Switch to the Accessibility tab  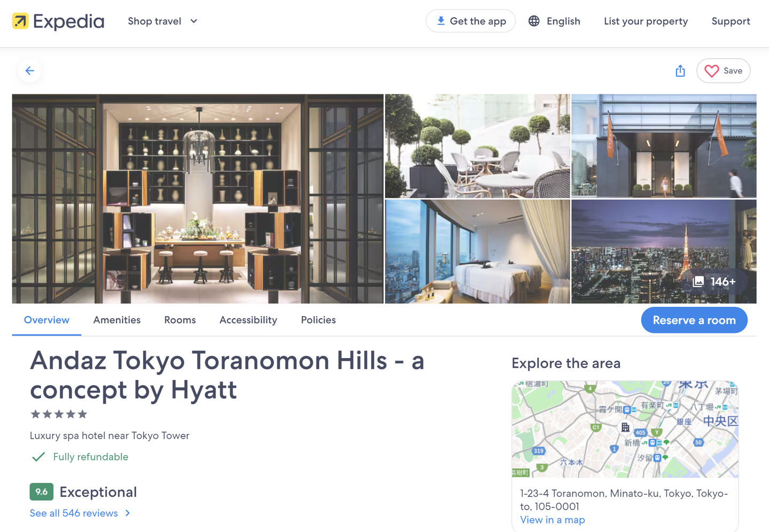coord(248,320)
